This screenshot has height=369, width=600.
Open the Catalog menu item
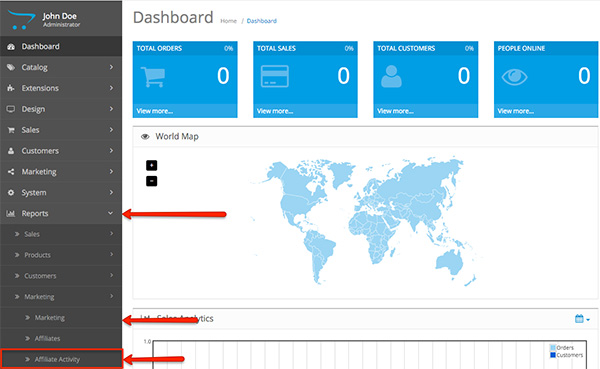pyautogui.click(x=61, y=67)
